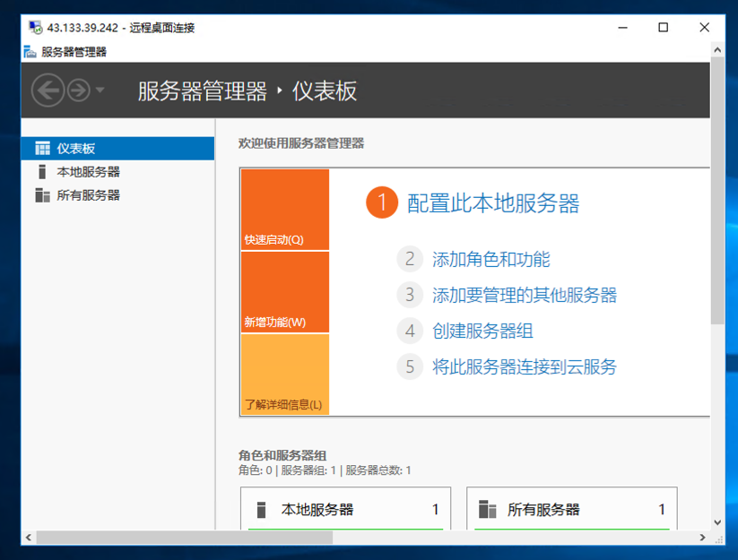Viewport: 738px width, 560px height.
Task: Select 仪表板 in the left sidebar
Action: pos(76,149)
